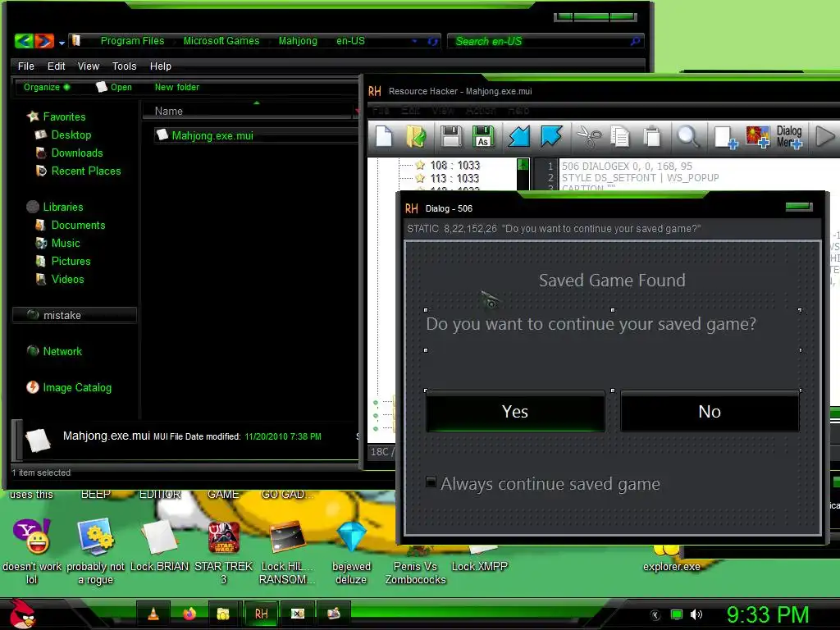This screenshot has height=630, width=840.
Task: Go back with the green Explorer arrow
Action: point(24,41)
